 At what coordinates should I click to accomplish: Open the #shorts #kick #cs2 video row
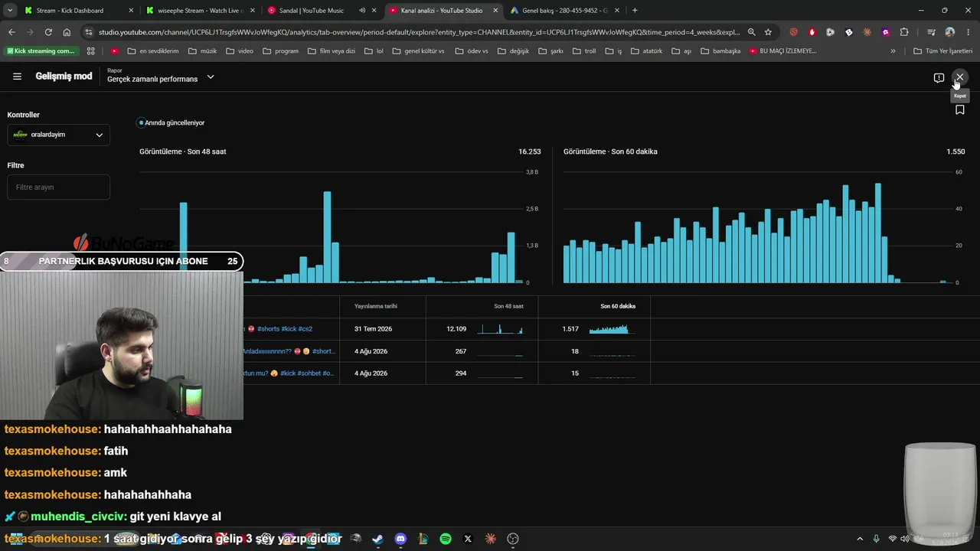coord(285,329)
